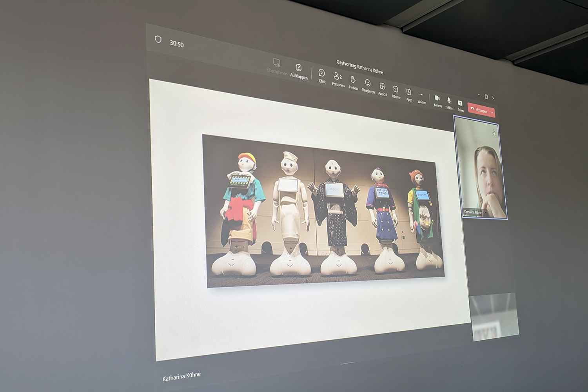Click the shield security icon
This screenshot has width=588, height=392.
coord(158,39)
